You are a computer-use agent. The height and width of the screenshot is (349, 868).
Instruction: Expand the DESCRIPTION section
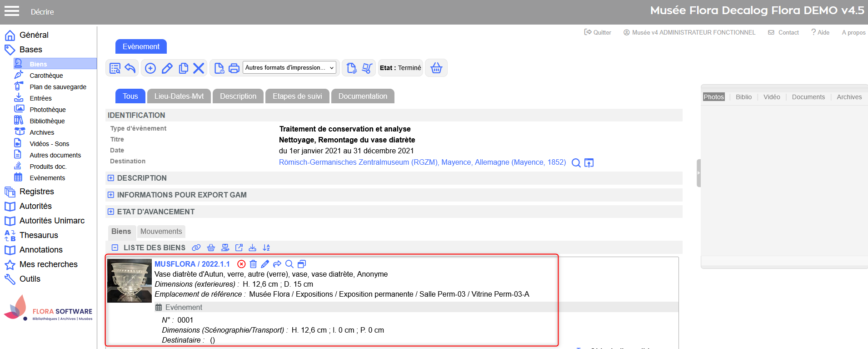pos(111,178)
